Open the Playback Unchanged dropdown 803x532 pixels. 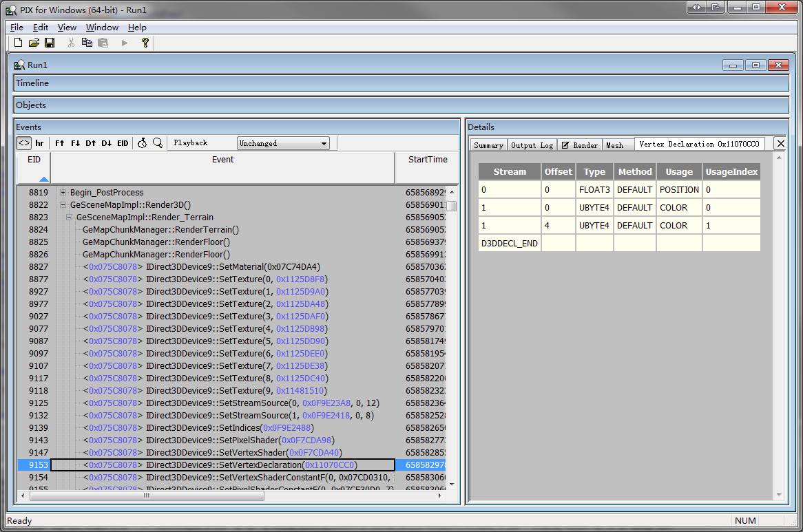pos(283,143)
